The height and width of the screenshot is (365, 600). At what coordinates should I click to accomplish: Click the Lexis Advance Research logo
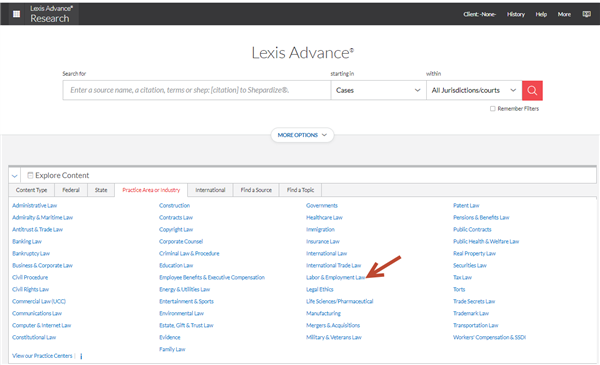pos(50,14)
